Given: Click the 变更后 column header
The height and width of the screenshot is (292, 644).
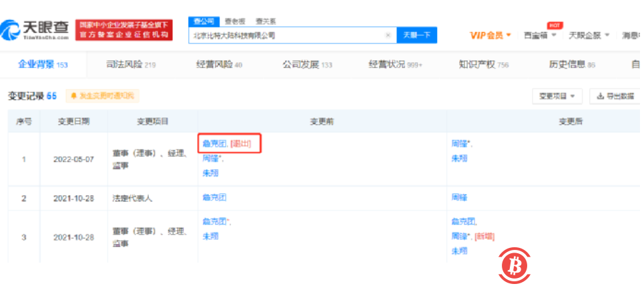Looking at the screenshot, I should 570,122.
